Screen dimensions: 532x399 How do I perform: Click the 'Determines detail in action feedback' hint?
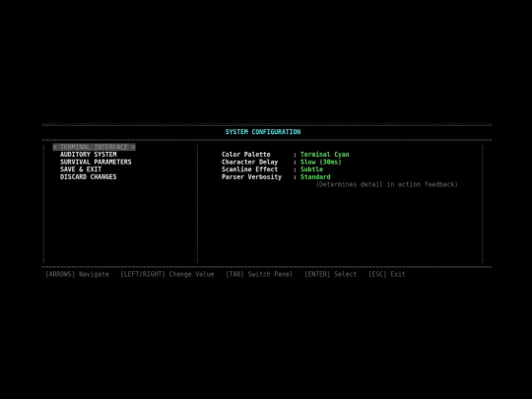387,184
